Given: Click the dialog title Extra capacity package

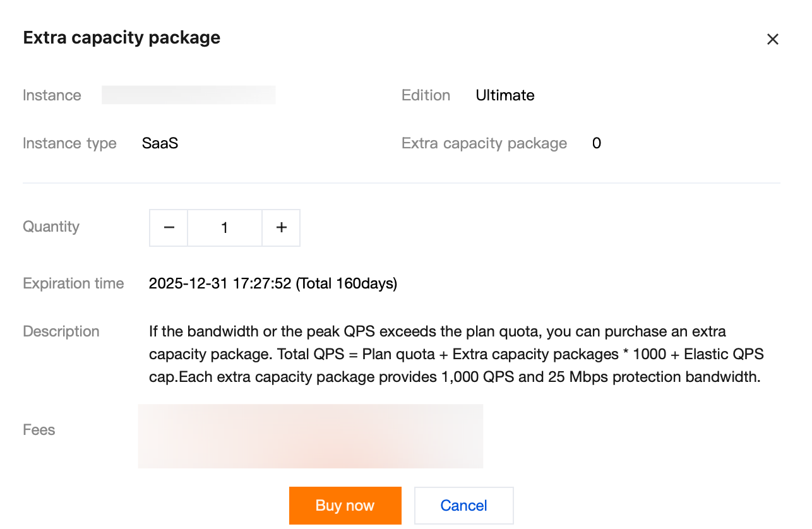Looking at the screenshot, I should (x=122, y=38).
